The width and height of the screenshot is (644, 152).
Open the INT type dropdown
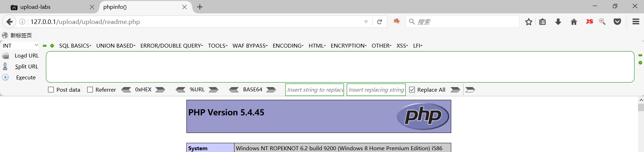click(20, 45)
